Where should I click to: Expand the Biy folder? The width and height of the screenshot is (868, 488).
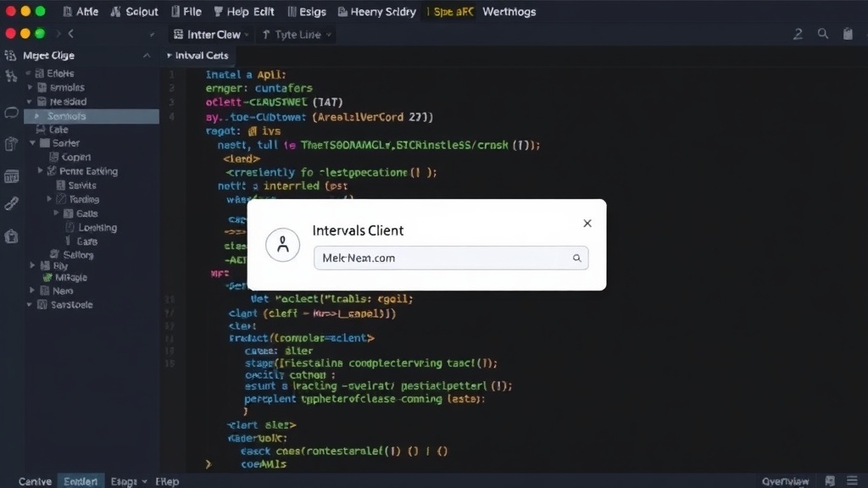pos(32,265)
